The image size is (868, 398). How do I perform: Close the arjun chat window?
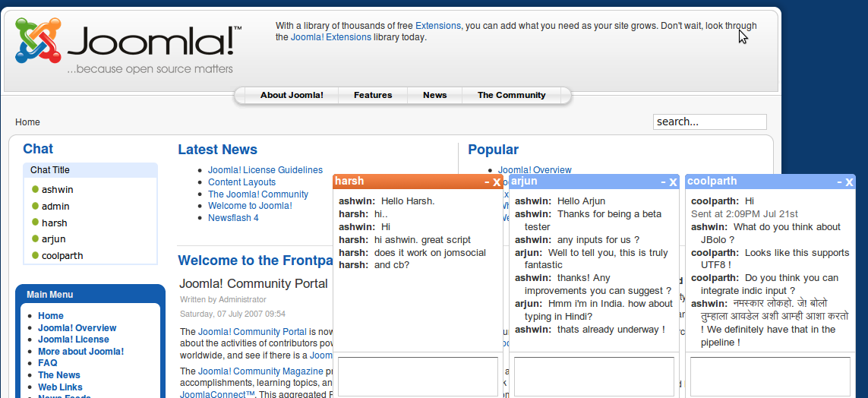[673, 182]
